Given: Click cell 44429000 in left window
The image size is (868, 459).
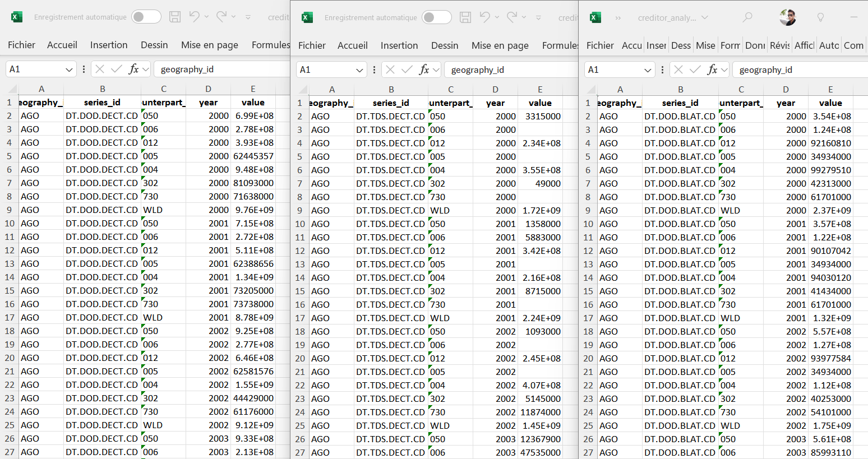Looking at the screenshot, I should click(253, 398).
